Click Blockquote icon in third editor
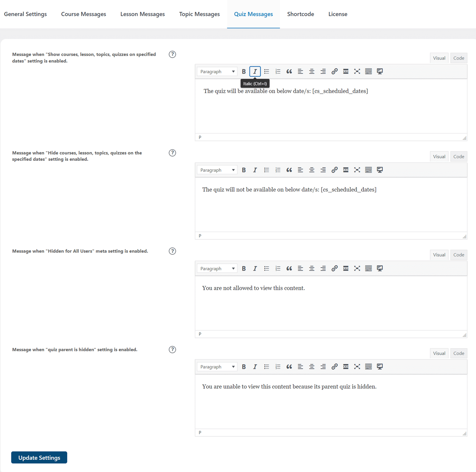Viewport: 476px width, 472px height. (289, 268)
